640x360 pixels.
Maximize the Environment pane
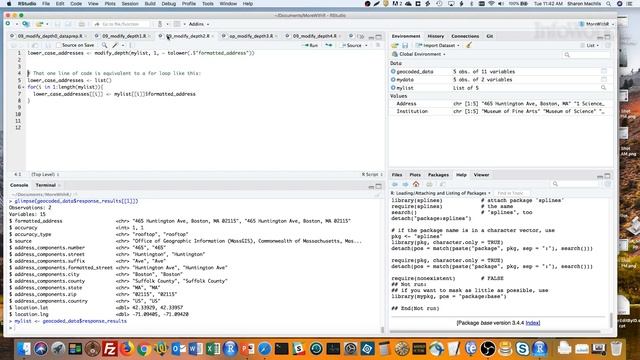(607, 37)
